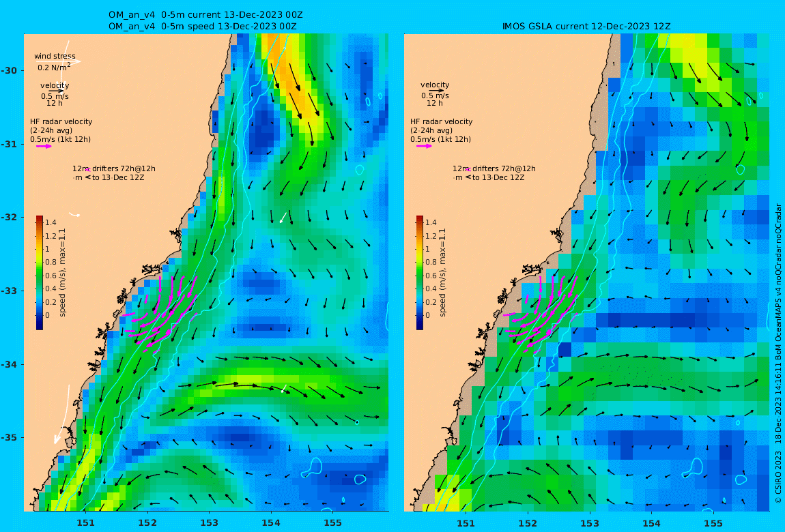Screen dimensions: 785x532
Task: Select the 'OM_an_v4 0-5m speed 13-Dec-2023 00Z' title
Action: click(202, 26)
